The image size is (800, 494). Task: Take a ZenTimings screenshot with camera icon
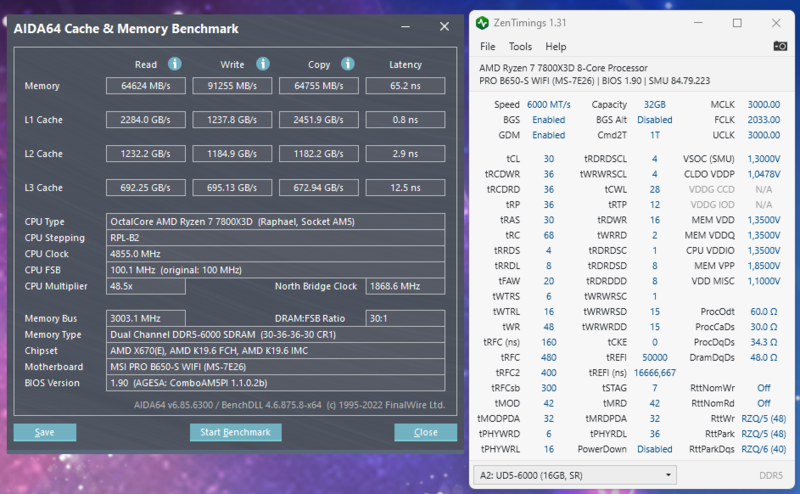[780, 46]
